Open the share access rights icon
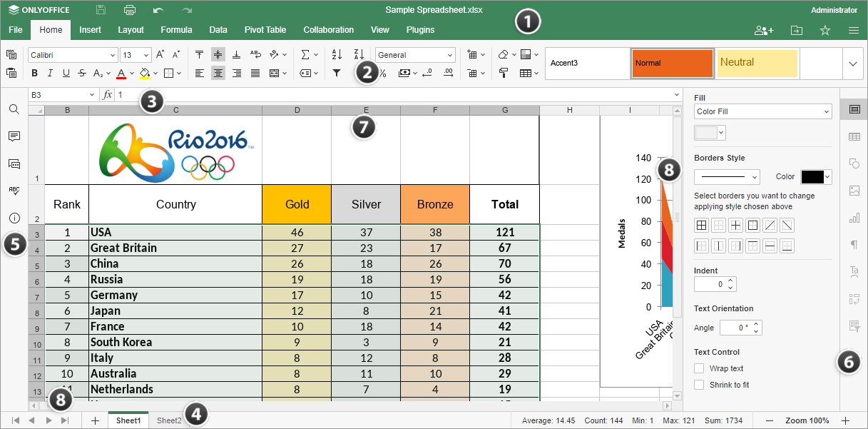 tap(764, 30)
